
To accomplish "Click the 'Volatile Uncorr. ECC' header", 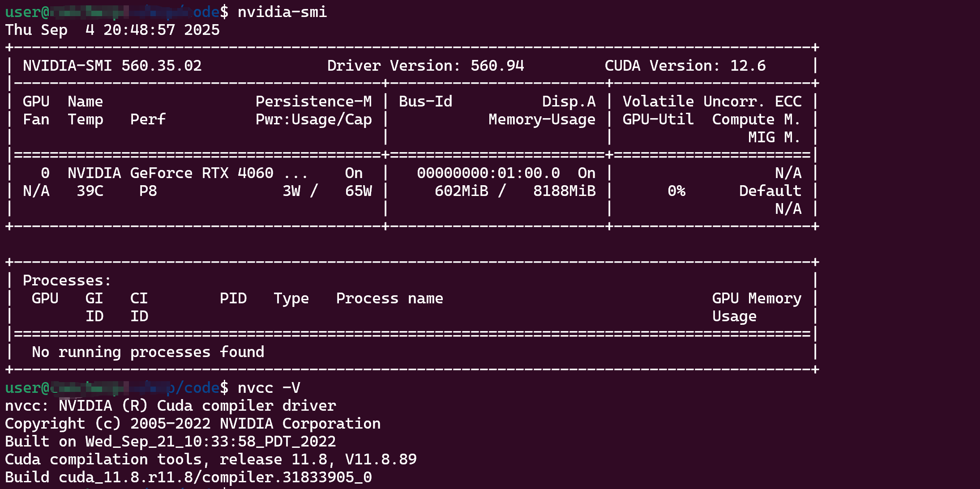I will [712, 102].
